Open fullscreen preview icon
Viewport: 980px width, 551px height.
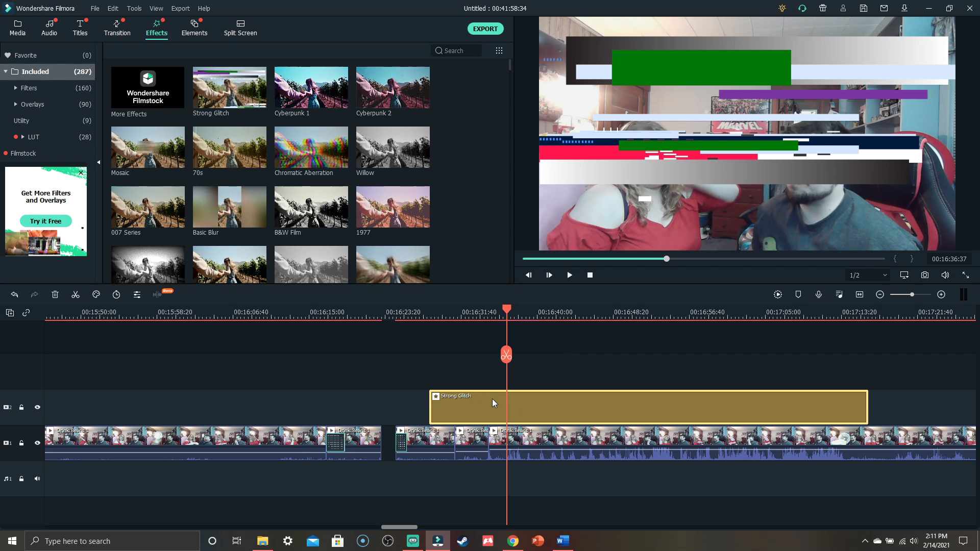pyautogui.click(x=966, y=275)
